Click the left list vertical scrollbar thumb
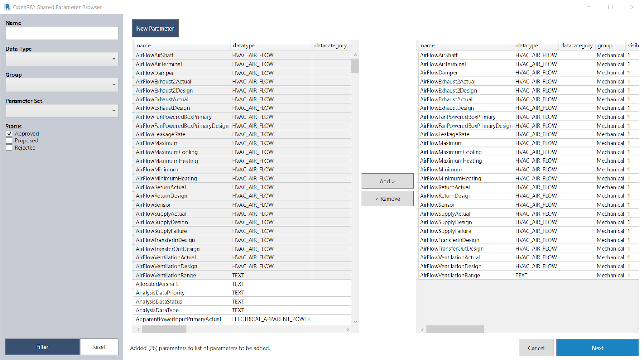This screenshot has width=644, height=360. click(x=355, y=66)
